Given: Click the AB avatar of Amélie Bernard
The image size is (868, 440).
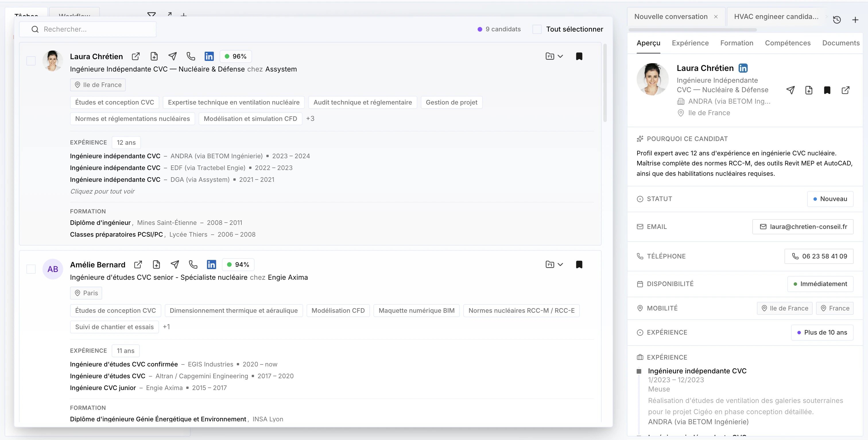Looking at the screenshot, I should pyautogui.click(x=53, y=269).
